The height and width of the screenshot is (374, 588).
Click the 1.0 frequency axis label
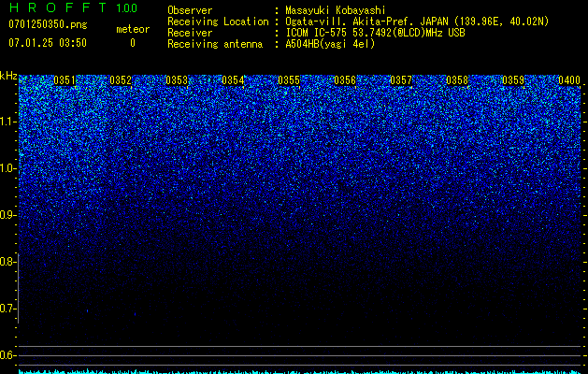coord(7,168)
